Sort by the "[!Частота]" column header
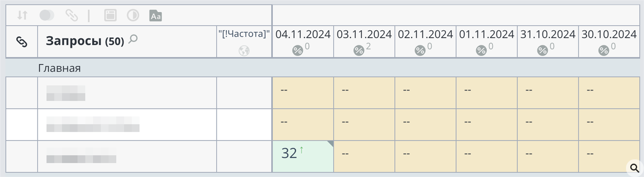Screen dimensions: 644x177 coord(244,34)
